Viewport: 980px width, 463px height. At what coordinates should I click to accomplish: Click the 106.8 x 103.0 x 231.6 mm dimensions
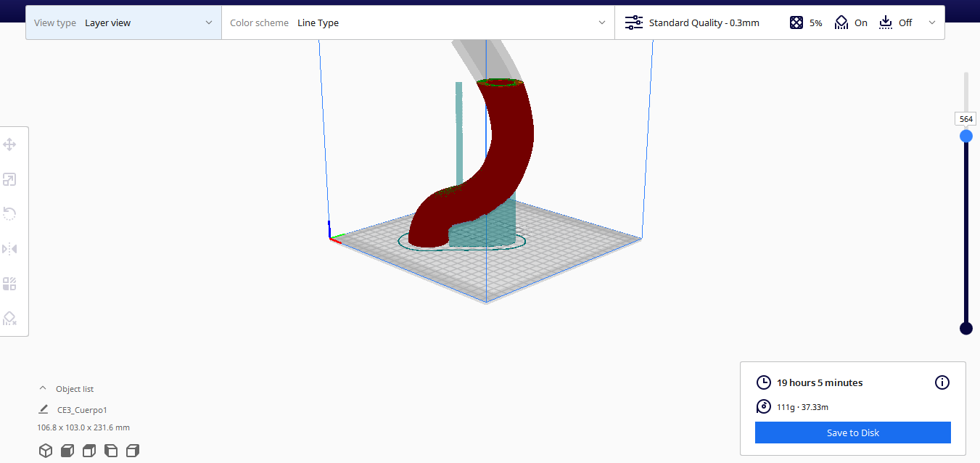click(83, 427)
